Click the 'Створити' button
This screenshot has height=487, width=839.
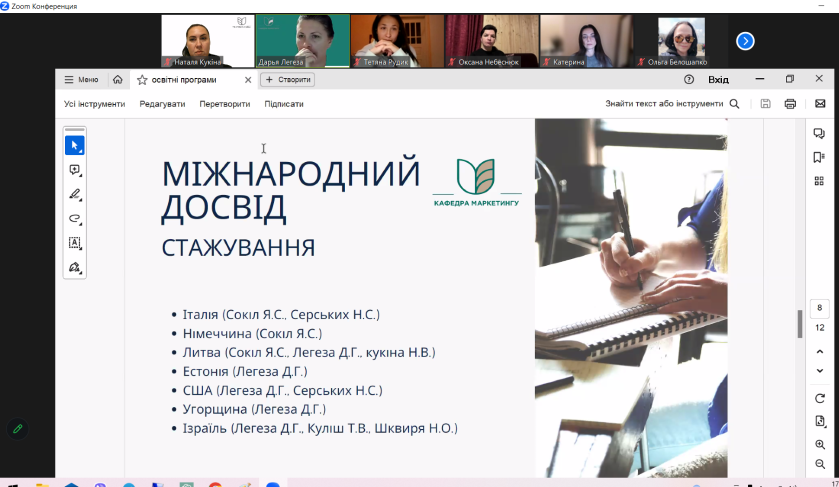pos(287,80)
